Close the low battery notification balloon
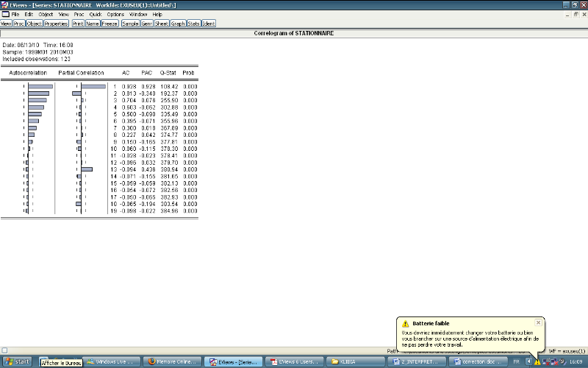The image size is (588, 368). [x=538, y=322]
